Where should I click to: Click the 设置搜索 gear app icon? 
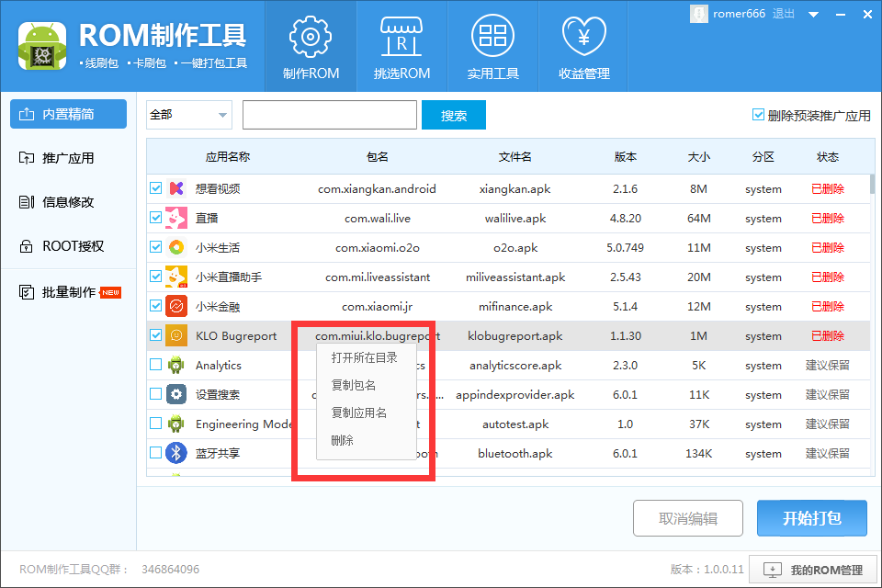(175, 395)
